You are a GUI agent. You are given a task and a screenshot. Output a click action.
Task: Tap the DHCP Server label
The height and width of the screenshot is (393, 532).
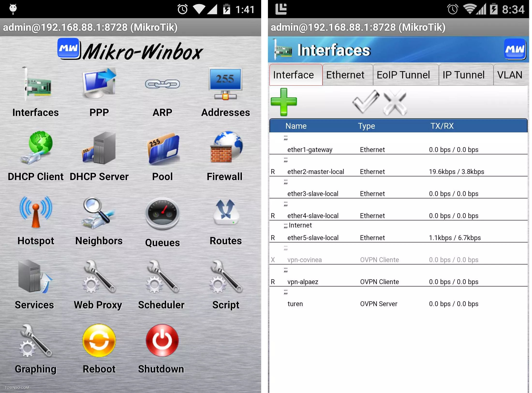pos(99,177)
